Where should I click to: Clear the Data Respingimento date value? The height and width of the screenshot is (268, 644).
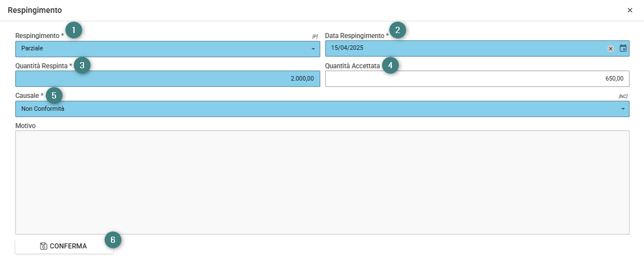point(611,49)
